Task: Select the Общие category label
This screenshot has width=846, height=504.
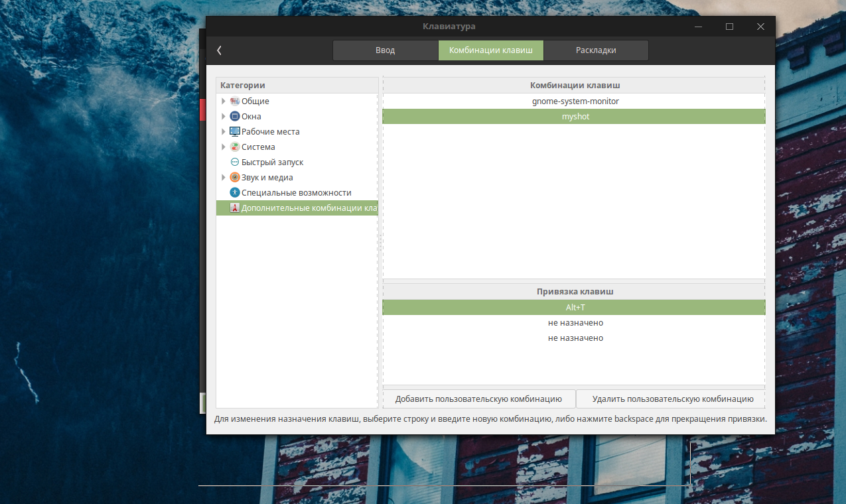Action: [x=255, y=101]
